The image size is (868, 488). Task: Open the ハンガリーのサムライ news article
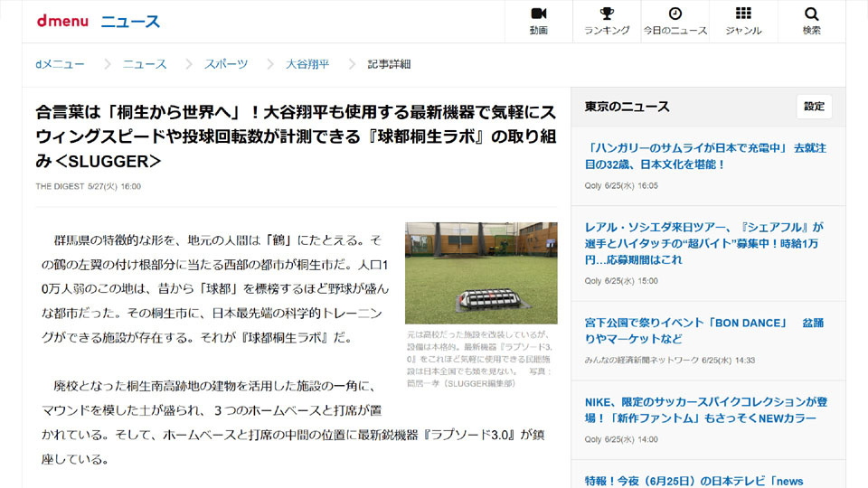705,156
